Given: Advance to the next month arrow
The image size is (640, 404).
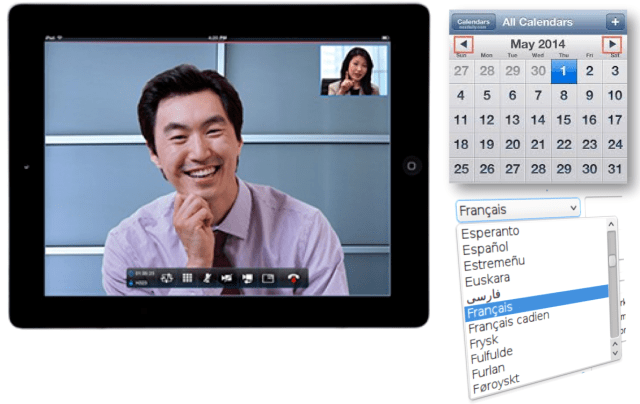Looking at the screenshot, I should click(613, 46).
